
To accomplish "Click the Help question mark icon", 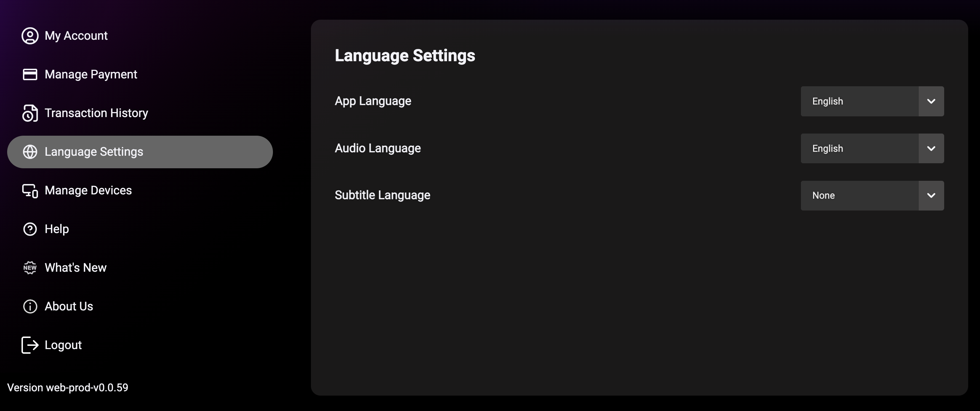I will (x=30, y=229).
